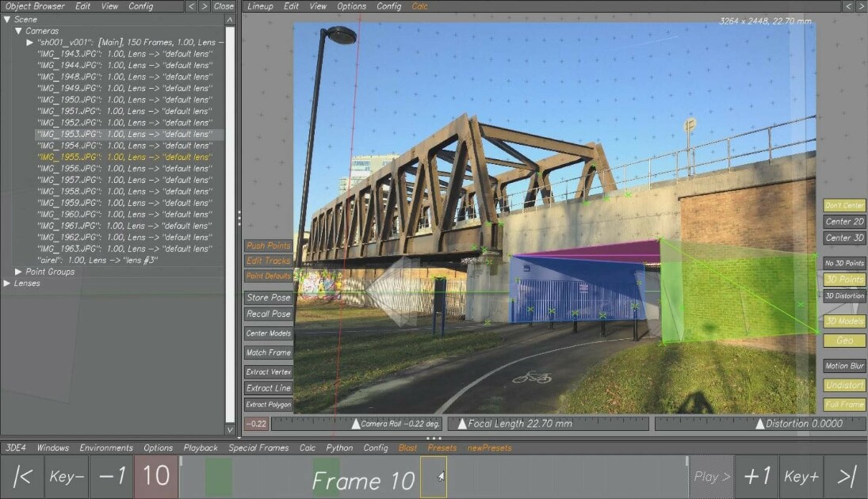This screenshot has height=499, width=868.
Task: Open the 3DE4 main menu
Action: 16,448
